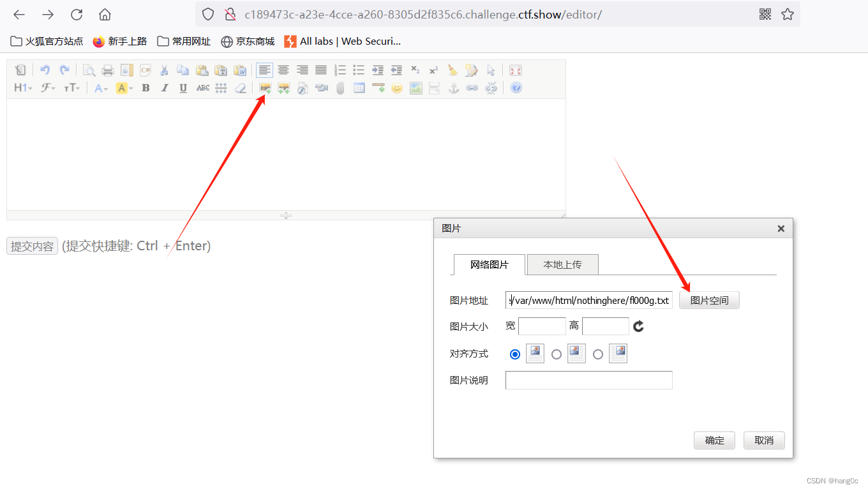
Task: Clear HTML with the broom icon
Action: [453, 70]
